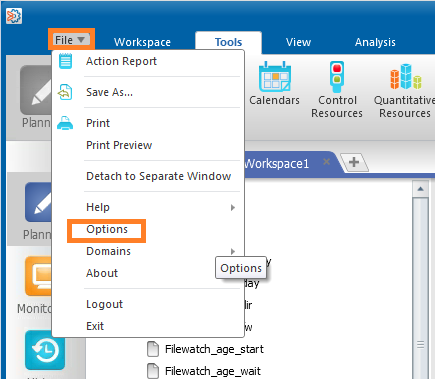Open the History clock icon in the sidebar

[x=45, y=350]
